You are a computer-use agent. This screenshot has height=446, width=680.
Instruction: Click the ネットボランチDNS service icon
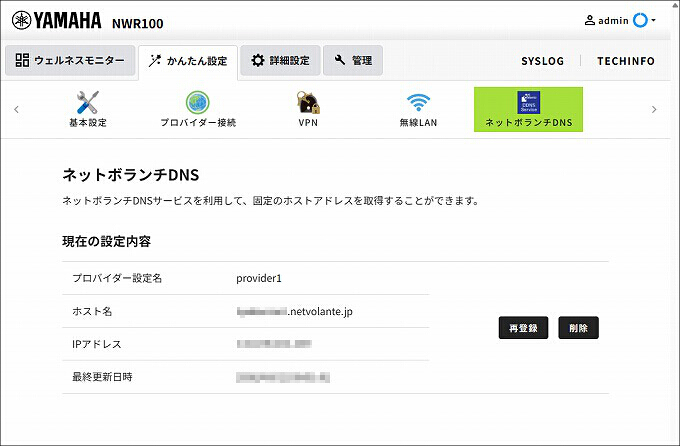528,102
